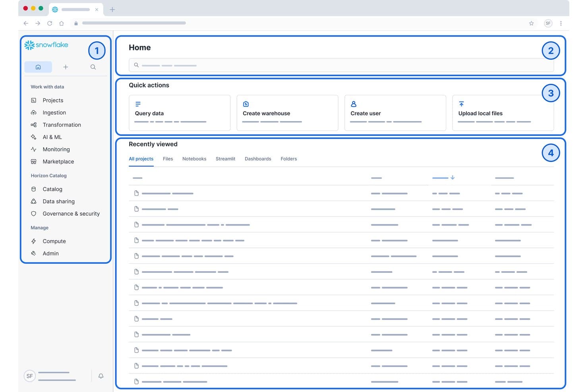Viewport: 588px width, 392px height.
Task: Select the Upload local files quick action
Action: [503, 113]
